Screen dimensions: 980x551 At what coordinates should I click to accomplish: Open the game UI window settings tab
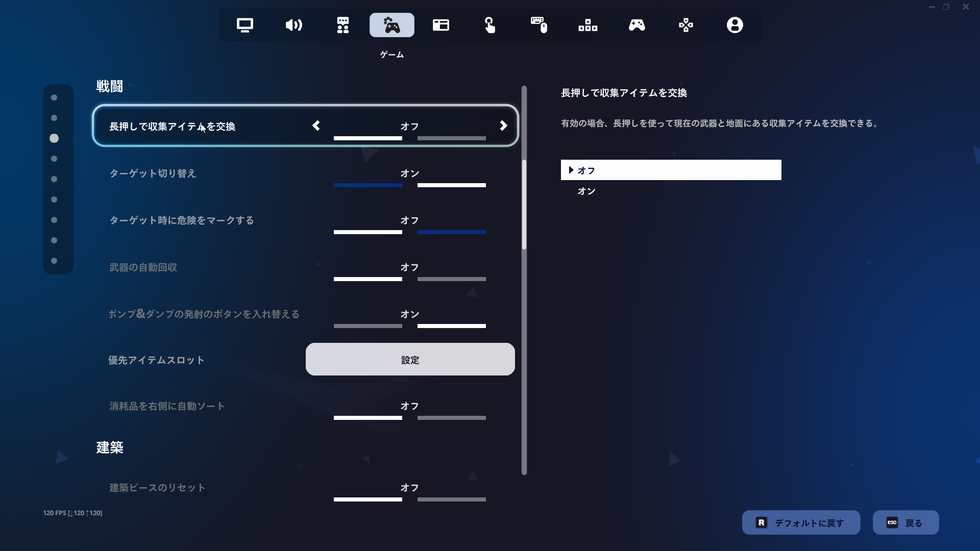(x=441, y=25)
